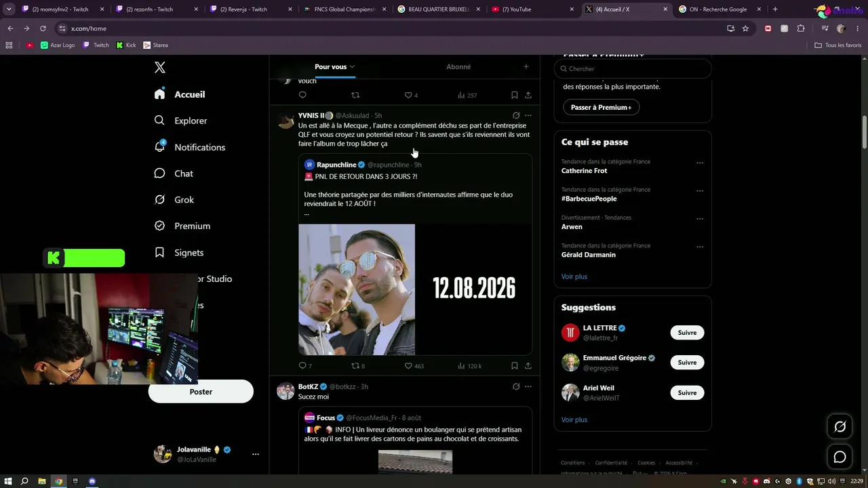868x488 pixels.
Task: Reply to the YVNIS II post
Action: click(302, 366)
